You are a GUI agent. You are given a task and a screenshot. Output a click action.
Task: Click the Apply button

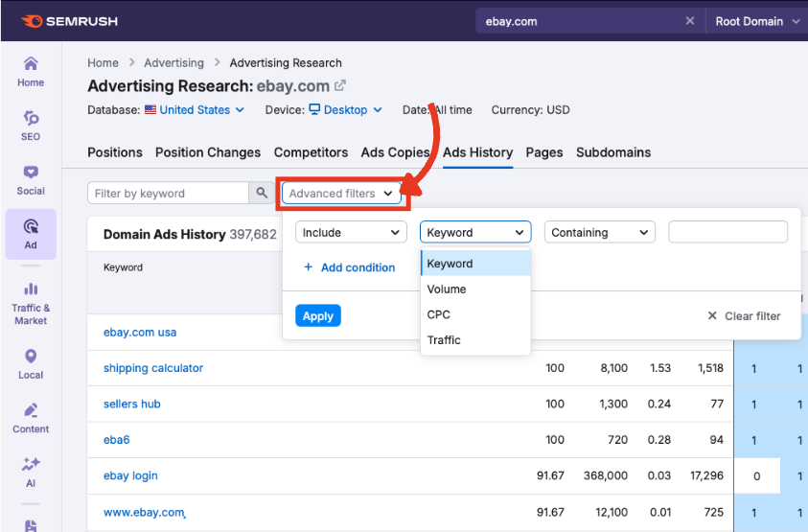click(318, 315)
